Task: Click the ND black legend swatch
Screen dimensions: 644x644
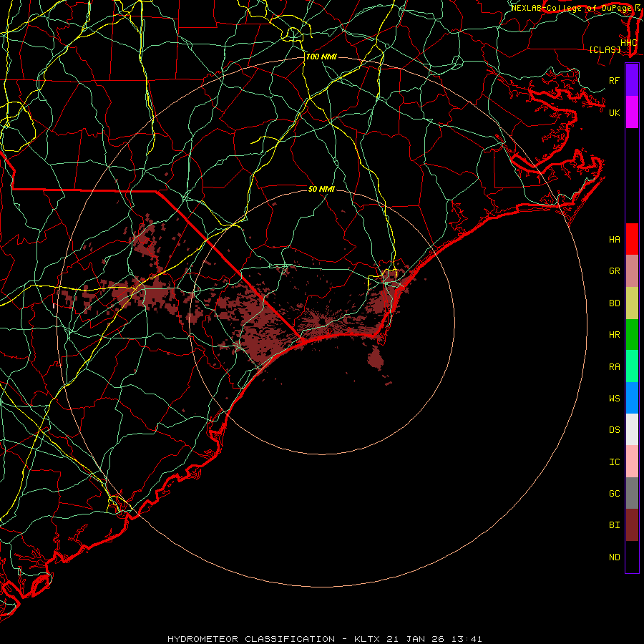Action: tap(632, 557)
